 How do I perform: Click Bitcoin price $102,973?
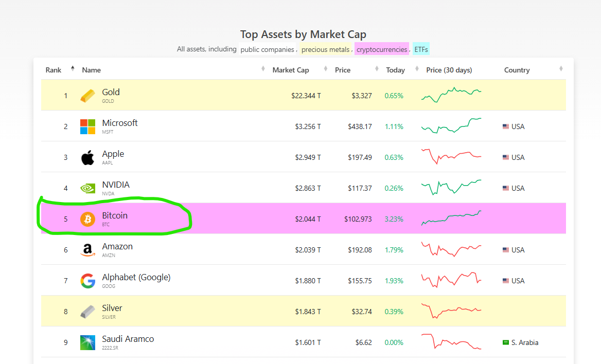tap(358, 219)
